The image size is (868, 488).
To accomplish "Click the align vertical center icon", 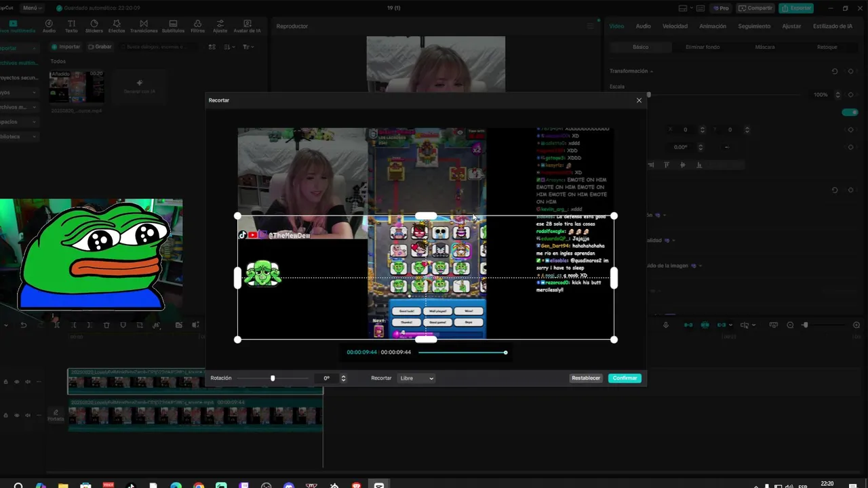I will coord(683,165).
